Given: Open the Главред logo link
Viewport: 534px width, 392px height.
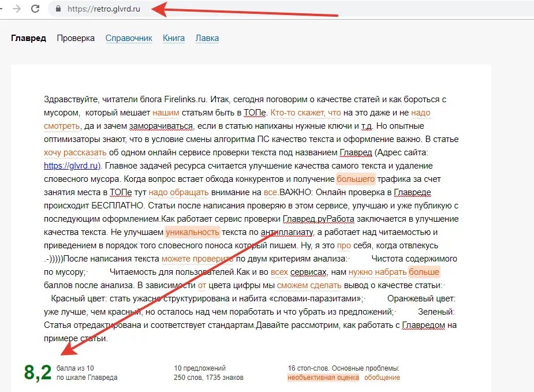Looking at the screenshot, I should click(x=28, y=38).
